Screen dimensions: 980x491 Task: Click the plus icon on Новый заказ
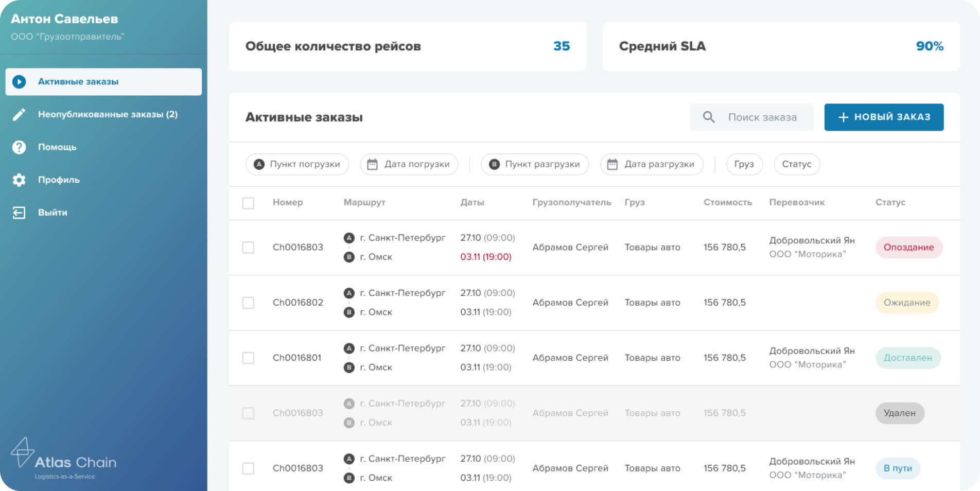pos(843,117)
